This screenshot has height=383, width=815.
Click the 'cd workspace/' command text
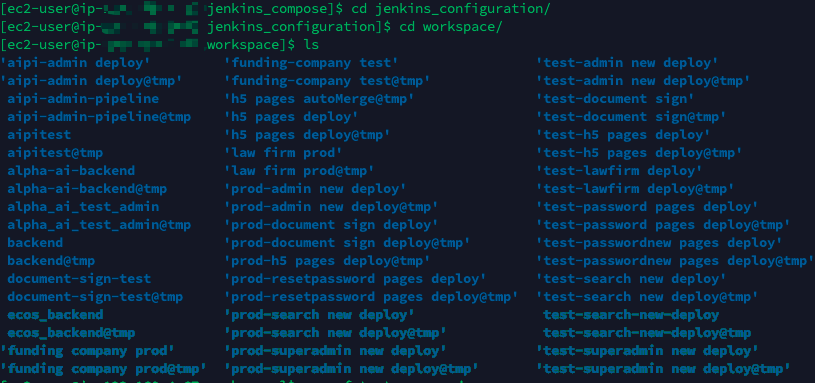pos(451,27)
